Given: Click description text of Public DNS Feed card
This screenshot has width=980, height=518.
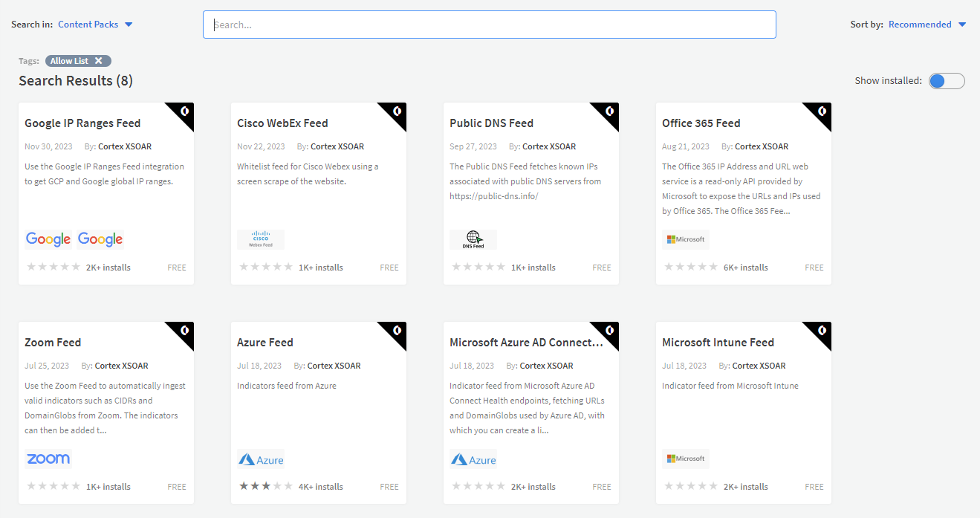Looking at the screenshot, I should click(525, 181).
